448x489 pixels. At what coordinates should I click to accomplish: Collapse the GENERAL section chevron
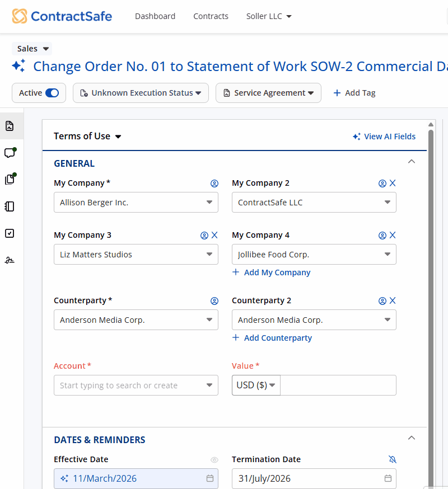tap(412, 162)
